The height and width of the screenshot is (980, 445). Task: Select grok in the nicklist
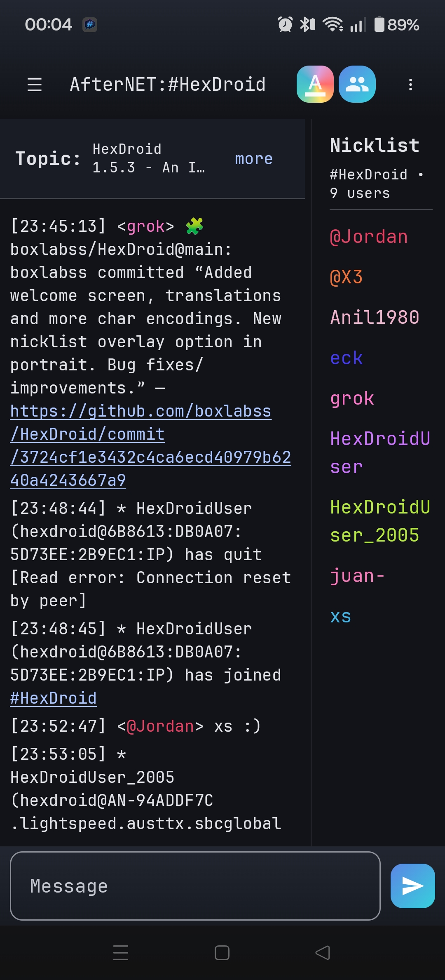point(352,398)
